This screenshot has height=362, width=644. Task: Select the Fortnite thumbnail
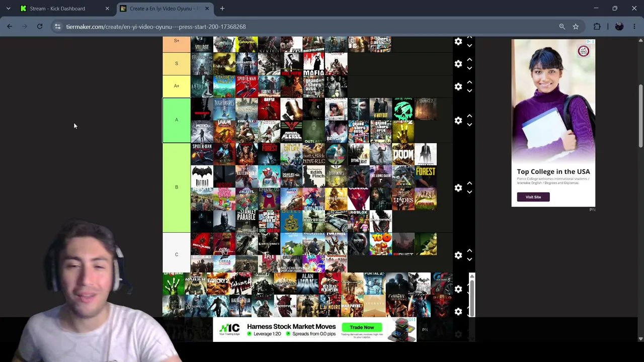(x=336, y=243)
